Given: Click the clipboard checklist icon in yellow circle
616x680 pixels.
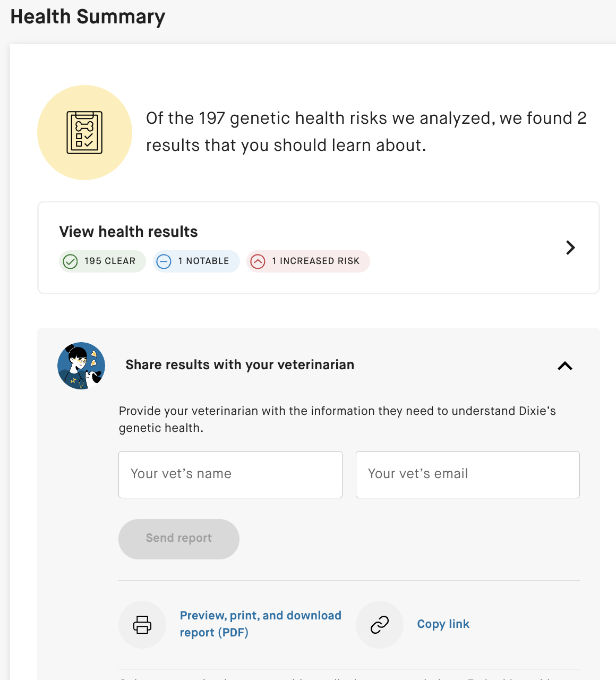Looking at the screenshot, I should point(84,132).
